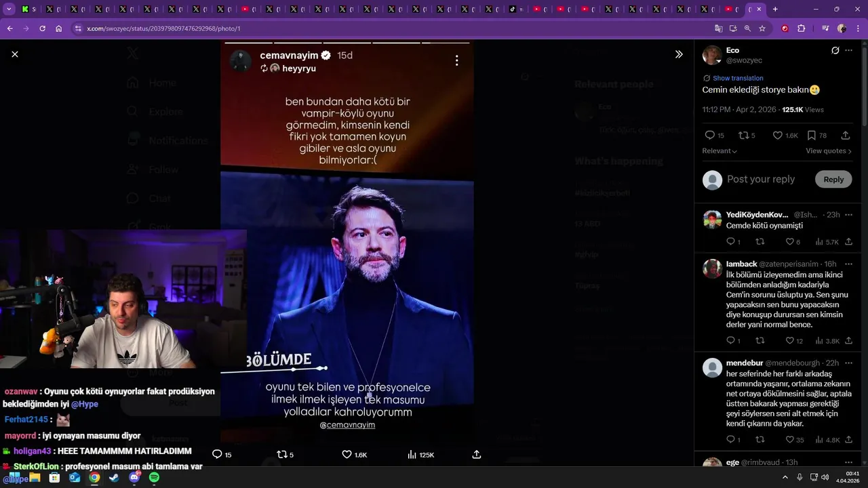Open Spotify from the taskbar
The height and width of the screenshot is (488, 868).
click(154, 477)
